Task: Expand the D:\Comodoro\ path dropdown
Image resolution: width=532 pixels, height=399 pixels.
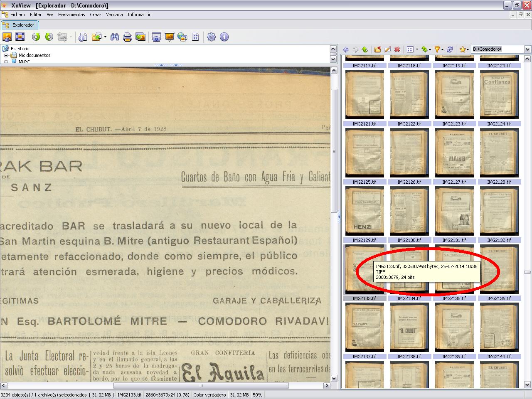Action: click(x=527, y=49)
